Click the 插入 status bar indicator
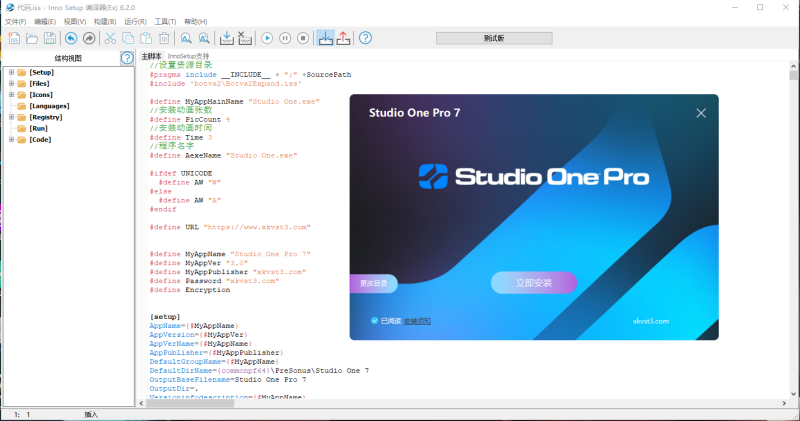This screenshot has height=421, width=800. (x=91, y=414)
